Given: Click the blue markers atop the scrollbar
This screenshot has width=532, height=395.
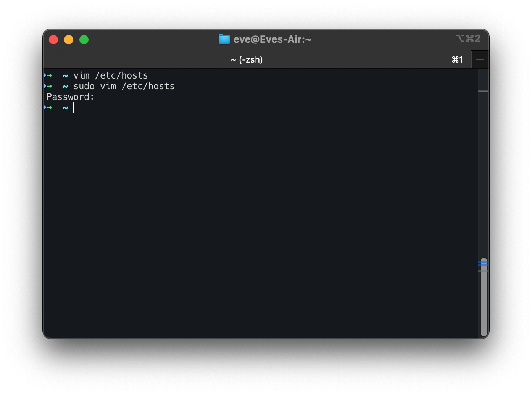Looking at the screenshot, I should point(483,263).
